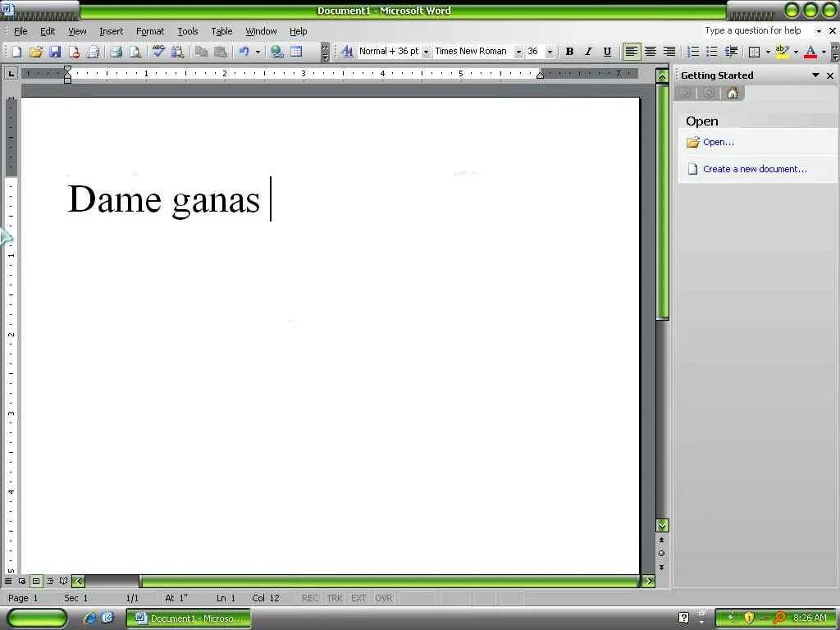The image size is (840, 630).
Task: Click the Research toolbar icon
Action: pyautogui.click(x=177, y=52)
